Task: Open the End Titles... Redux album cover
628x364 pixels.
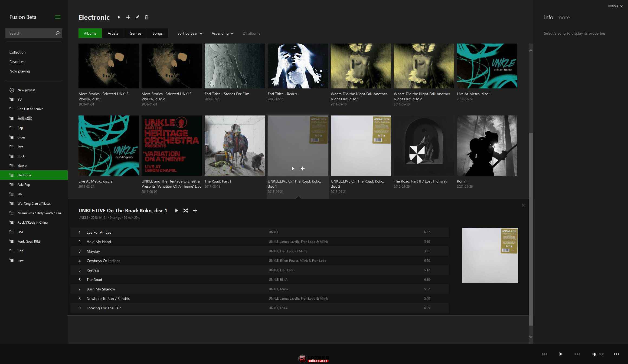Action: [298, 66]
